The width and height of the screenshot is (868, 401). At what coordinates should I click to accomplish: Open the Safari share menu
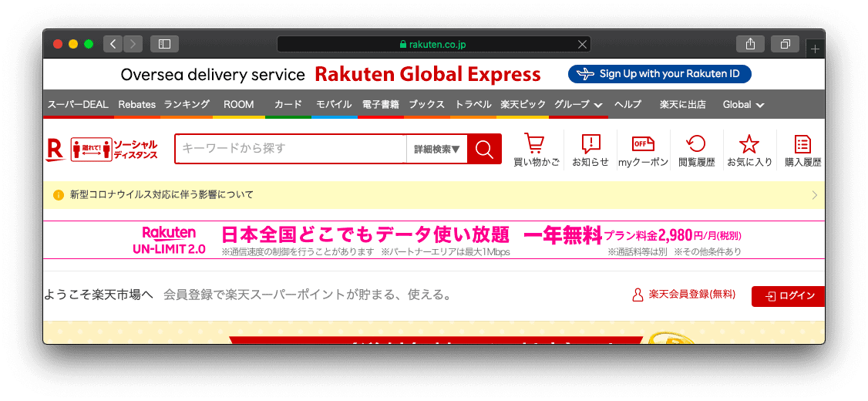pos(750,44)
